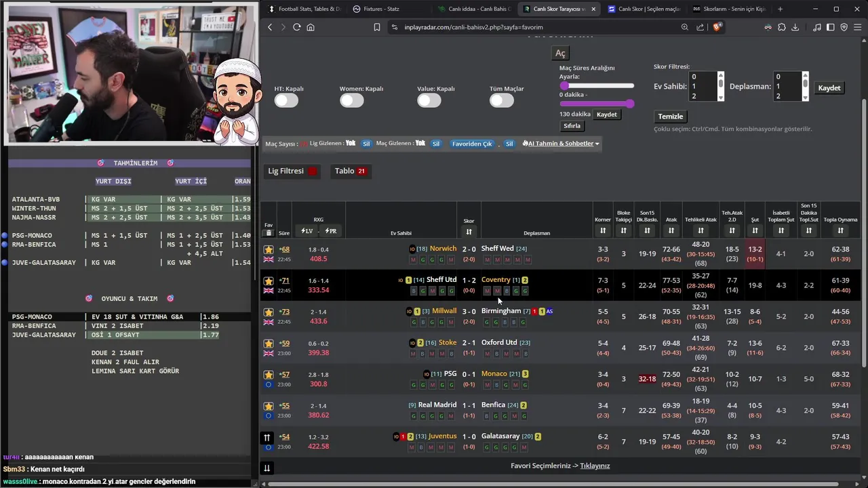Open a new browser tab
The image size is (868, 488).
click(780, 9)
